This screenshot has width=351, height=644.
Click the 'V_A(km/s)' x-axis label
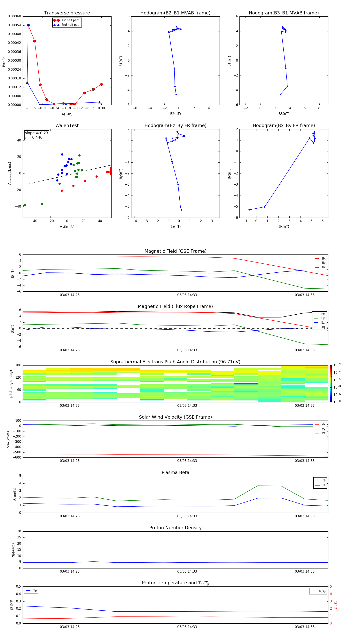click(x=67, y=227)
